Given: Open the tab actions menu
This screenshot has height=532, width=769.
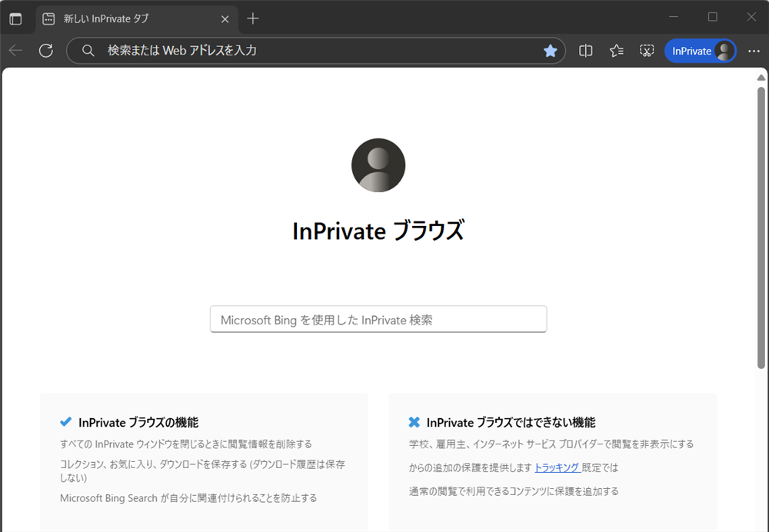Looking at the screenshot, I should (x=15, y=18).
